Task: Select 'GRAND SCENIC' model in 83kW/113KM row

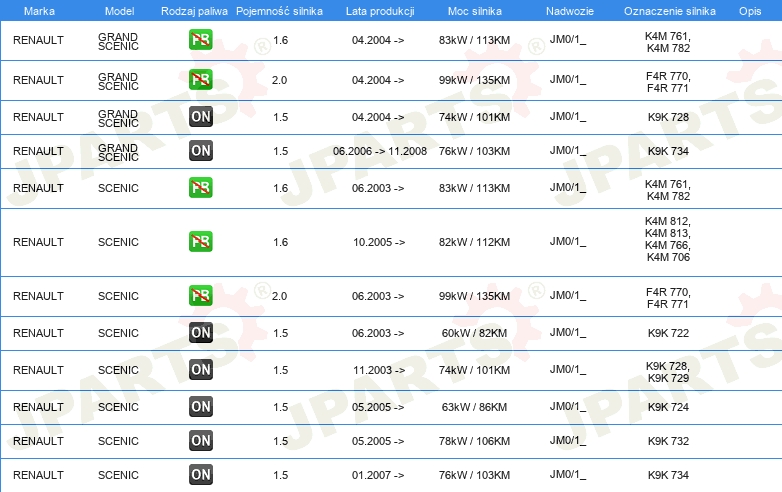Action: (118, 41)
